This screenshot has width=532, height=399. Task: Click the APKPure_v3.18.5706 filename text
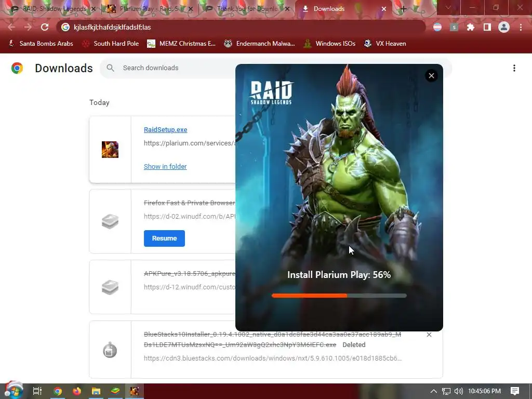(189, 273)
